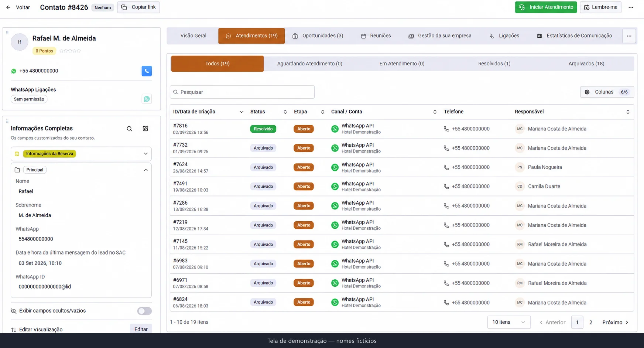
Task: Collapse the Principal section
Action: click(x=146, y=170)
